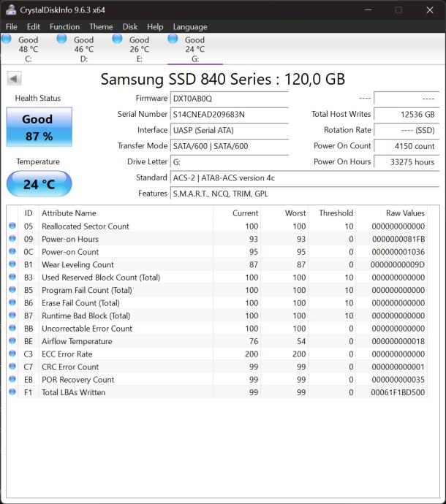Select the Airflow Temperature attribute name
The width and height of the screenshot is (446, 504).
[77, 341]
